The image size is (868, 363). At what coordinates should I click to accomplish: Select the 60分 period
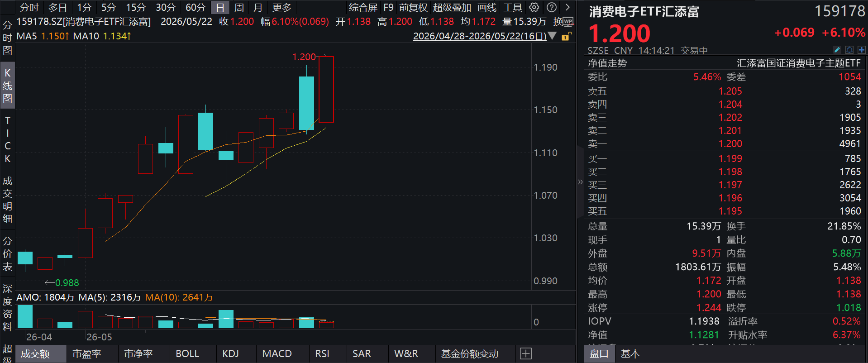tap(196, 7)
